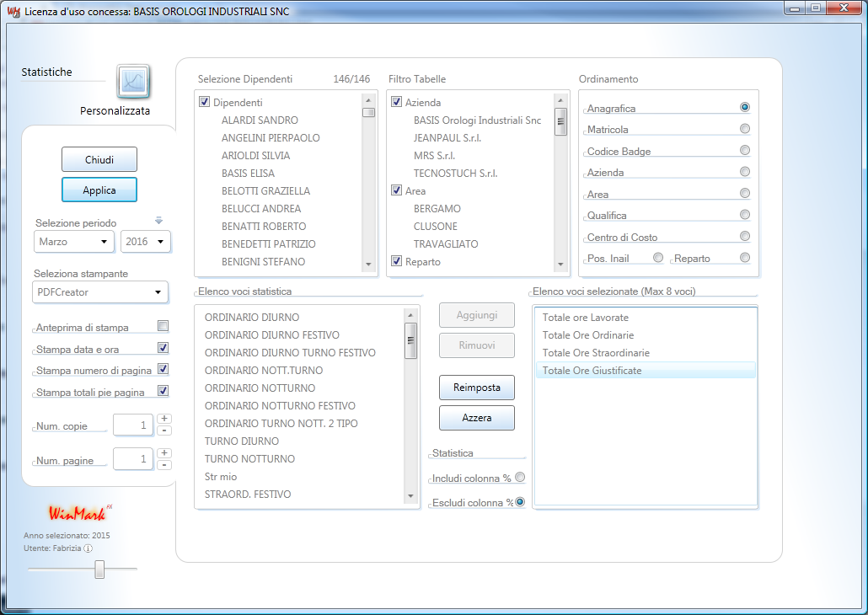Click the Num. copie input field
This screenshot has height=615, width=868.
(133, 425)
